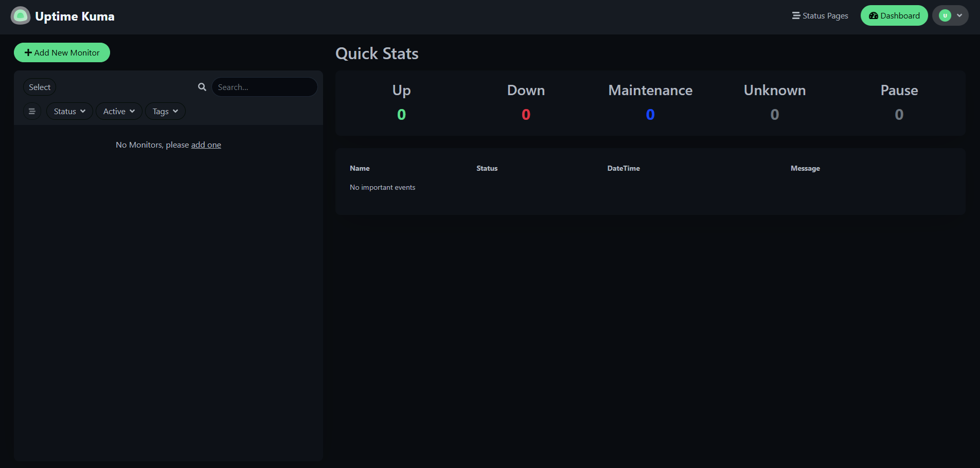Click the filter lines icon button

tap(32, 111)
